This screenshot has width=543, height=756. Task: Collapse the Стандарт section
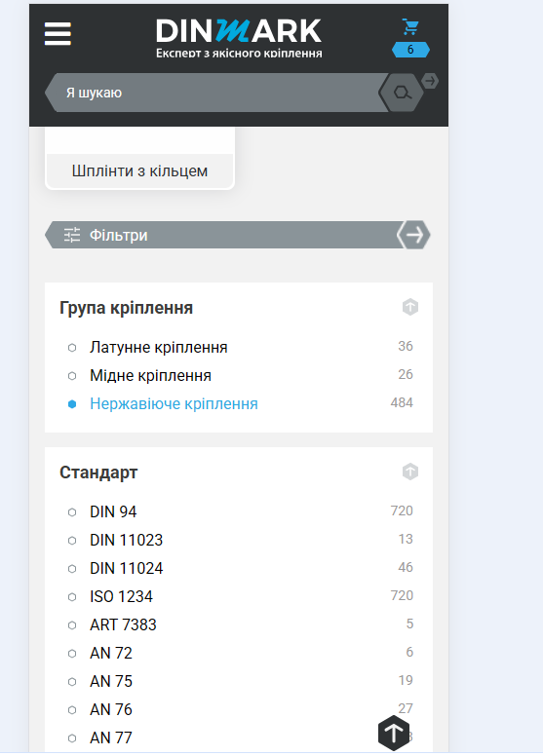[410, 472]
